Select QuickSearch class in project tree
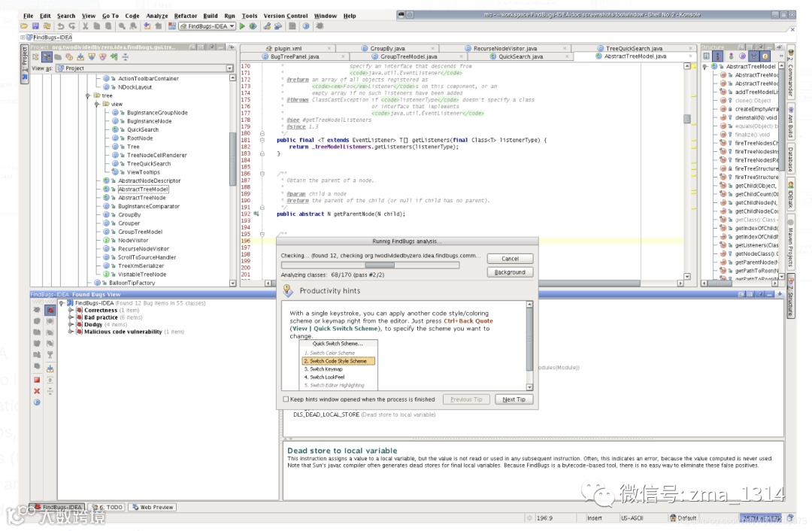The image size is (812, 531). pyautogui.click(x=142, y=129)
